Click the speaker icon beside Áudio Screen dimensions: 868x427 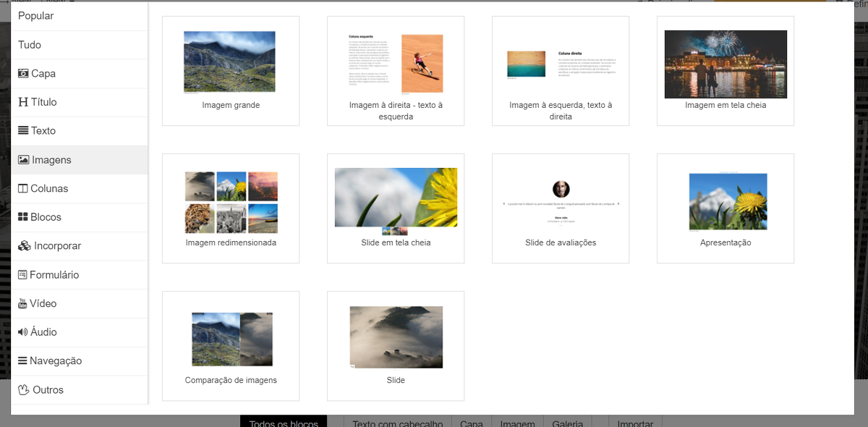23,332
